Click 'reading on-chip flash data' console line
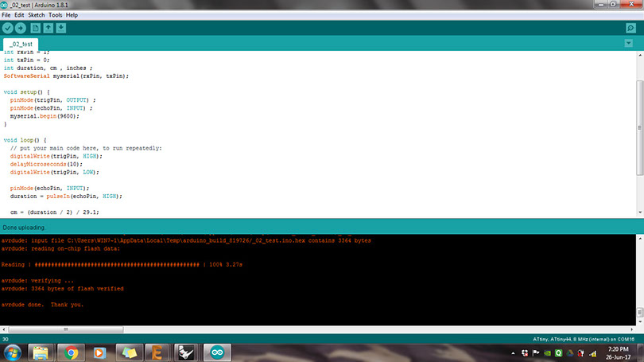This screenshot has height=362, width=644. click(x=60, y=248)
